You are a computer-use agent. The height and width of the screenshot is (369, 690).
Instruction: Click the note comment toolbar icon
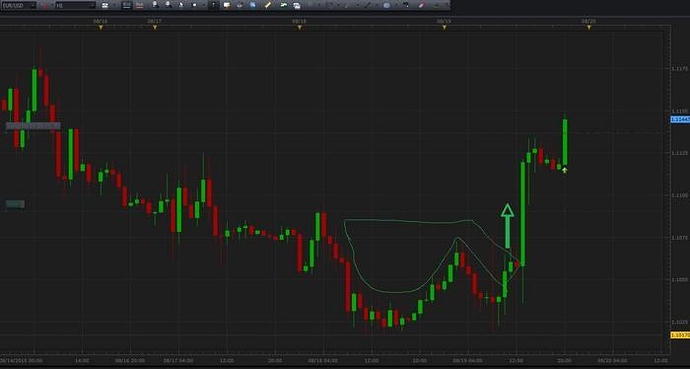click(x=227, y=5)
